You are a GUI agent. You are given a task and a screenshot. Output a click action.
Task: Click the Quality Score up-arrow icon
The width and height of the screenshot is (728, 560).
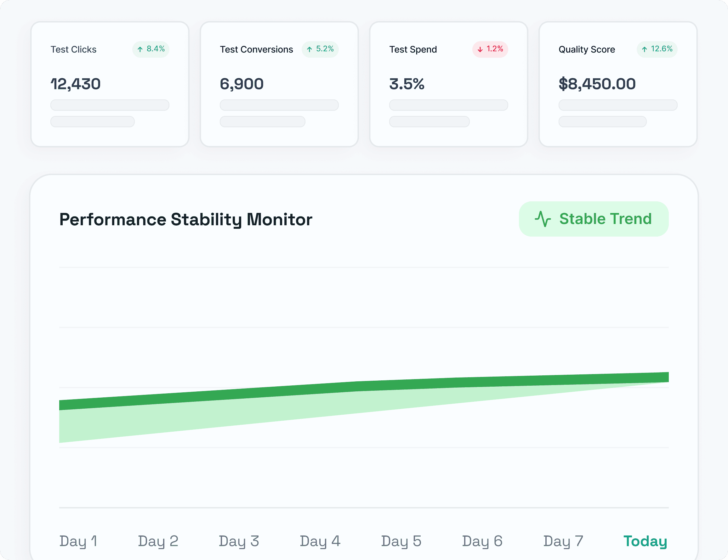click(x=644, y=49)
